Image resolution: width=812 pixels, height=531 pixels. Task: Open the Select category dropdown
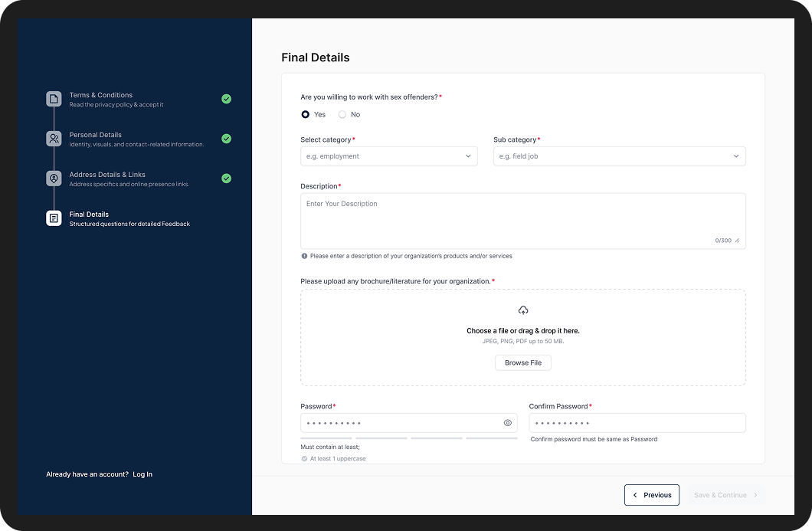click(x=389, y=156)
